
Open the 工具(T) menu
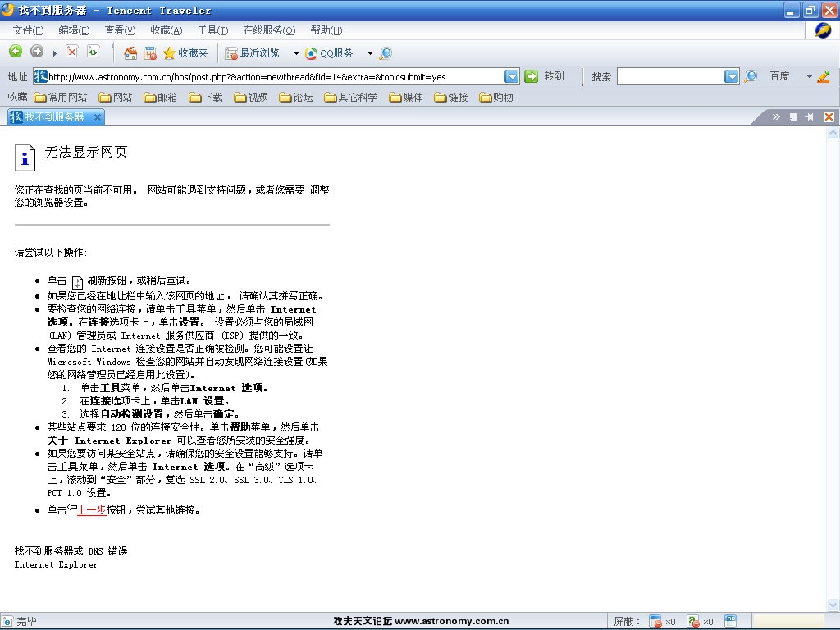pos(212,30)
